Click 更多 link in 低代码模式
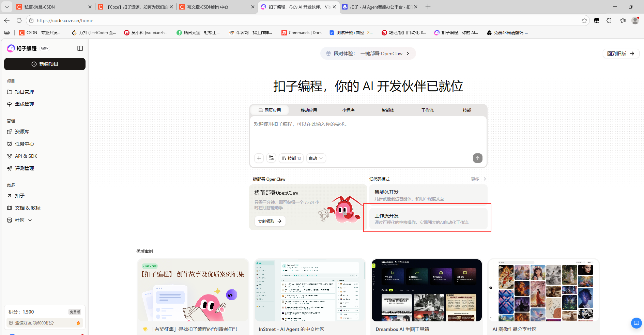Viewport: 644px width, 335px height. coord(478,179)
